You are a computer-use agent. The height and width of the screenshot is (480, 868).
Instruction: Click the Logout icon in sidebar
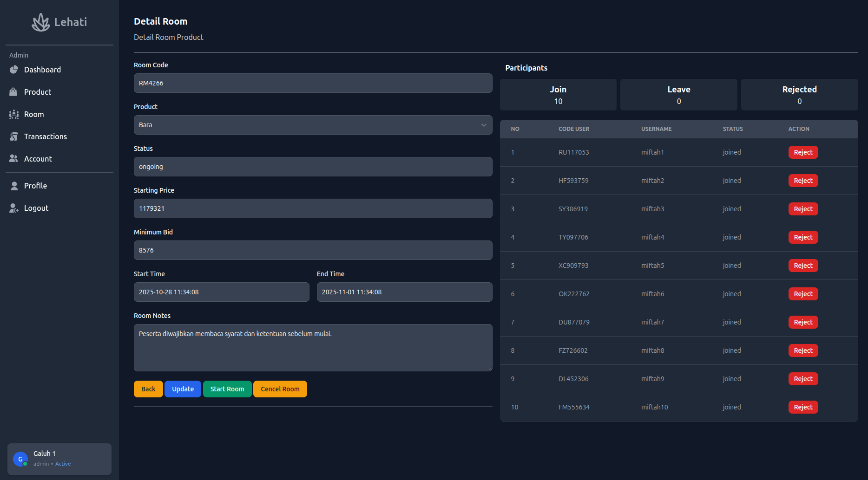14,208
